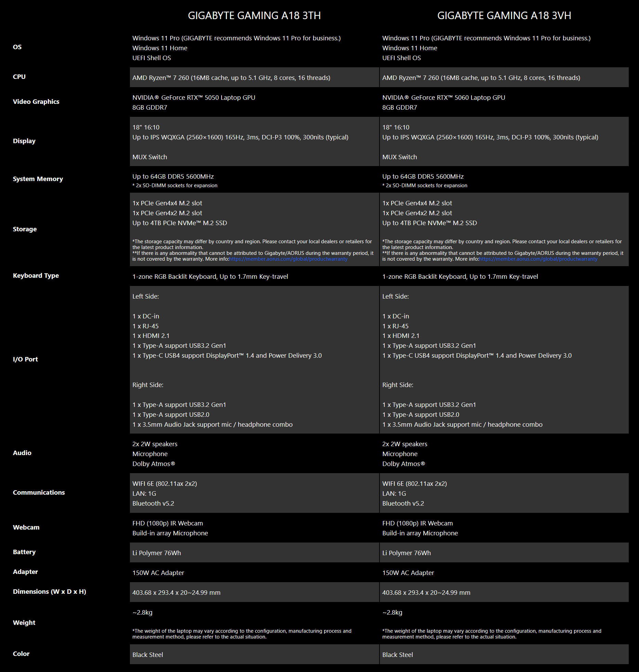The height and width of the screenshot is (672, 639).
Task: Select the Webcam row label
Action: tap(26, 527)
